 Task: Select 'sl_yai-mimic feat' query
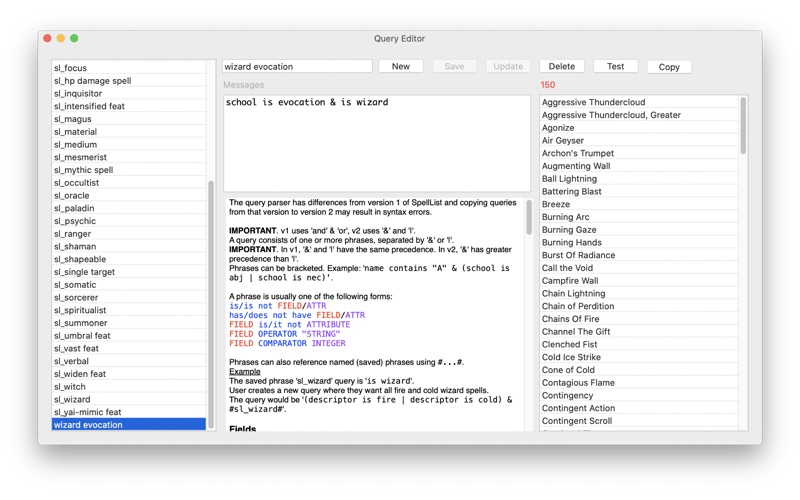[129, 412]
